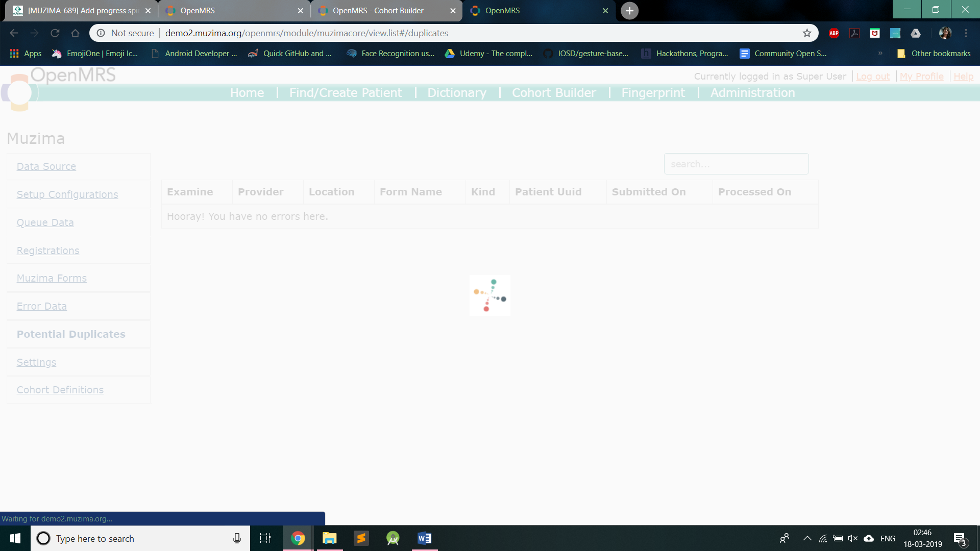This screenshot has width=980, height=551.
Task: Open the Windows notification center
Action: tap(960, 539)
